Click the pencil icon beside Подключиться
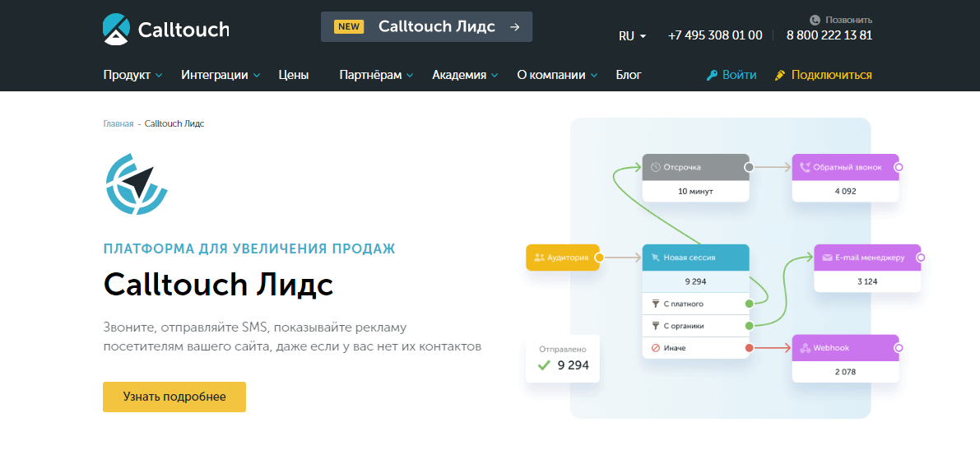Image resolution: width=980 pixels, height=455 pixels. coord(779,75)
